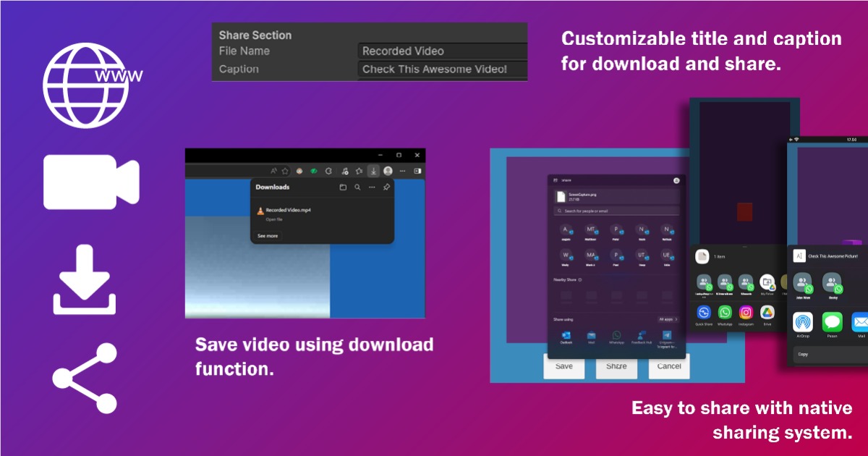Viewport: 868px width, 456px height.
Task: Select contact UE in Windows share dialog
Action: pyautogui.click(x=667, y=258)
